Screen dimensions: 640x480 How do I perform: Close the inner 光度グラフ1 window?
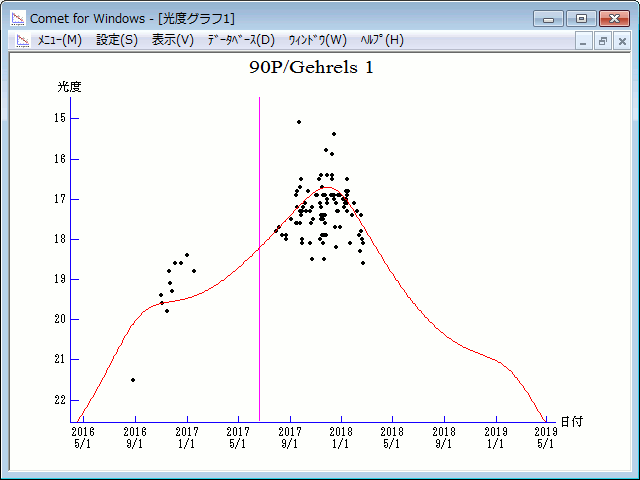[x=622, y=41]
